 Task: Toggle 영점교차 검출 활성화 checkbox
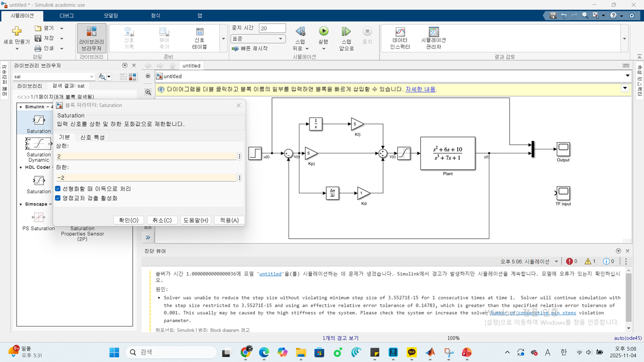58,198
